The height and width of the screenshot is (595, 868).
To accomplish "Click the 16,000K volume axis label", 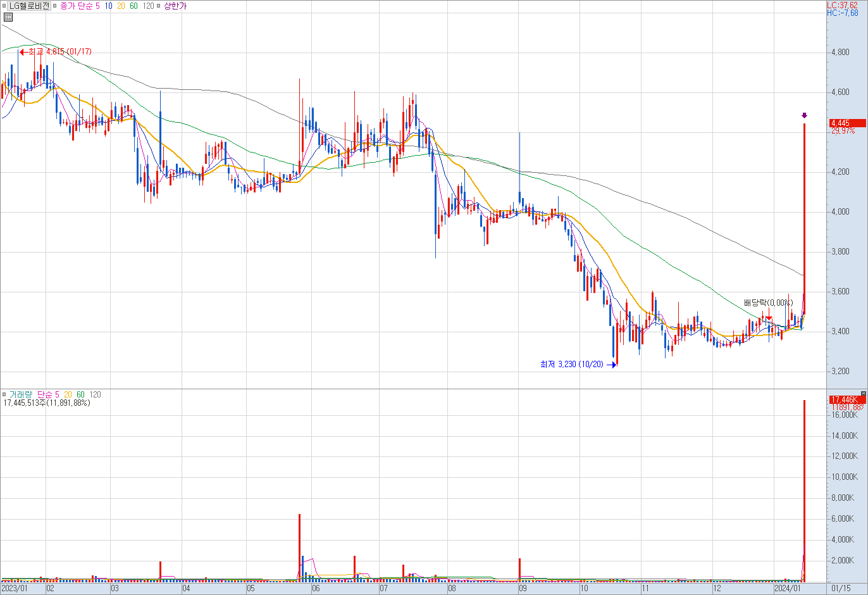I will pyautogui.click(x=845, y=415).
